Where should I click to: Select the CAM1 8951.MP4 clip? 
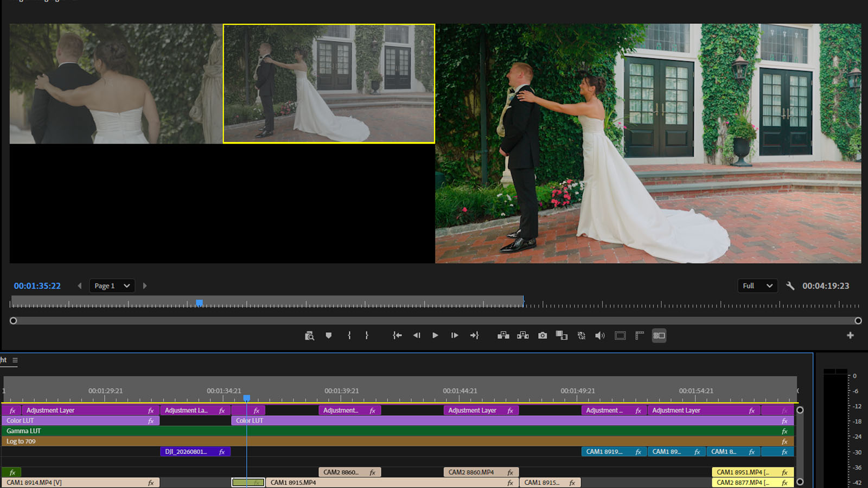tap(753, 472)
